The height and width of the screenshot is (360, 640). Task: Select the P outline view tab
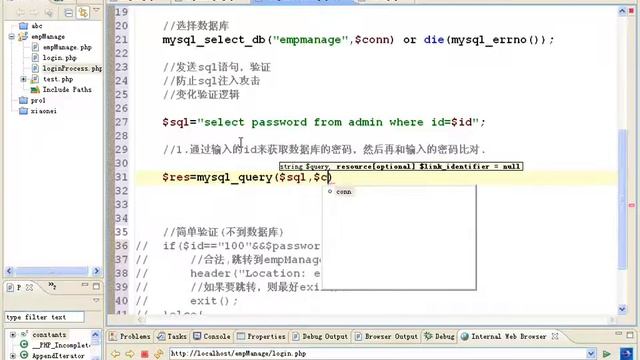[15, 287]
